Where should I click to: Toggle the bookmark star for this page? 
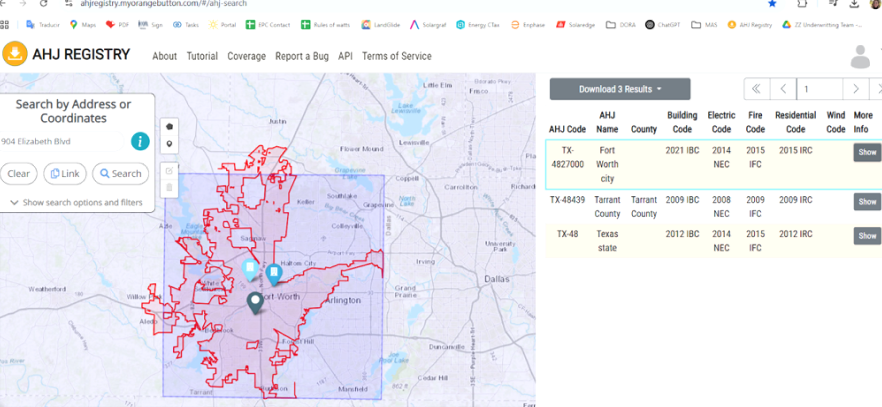(772, 3)
